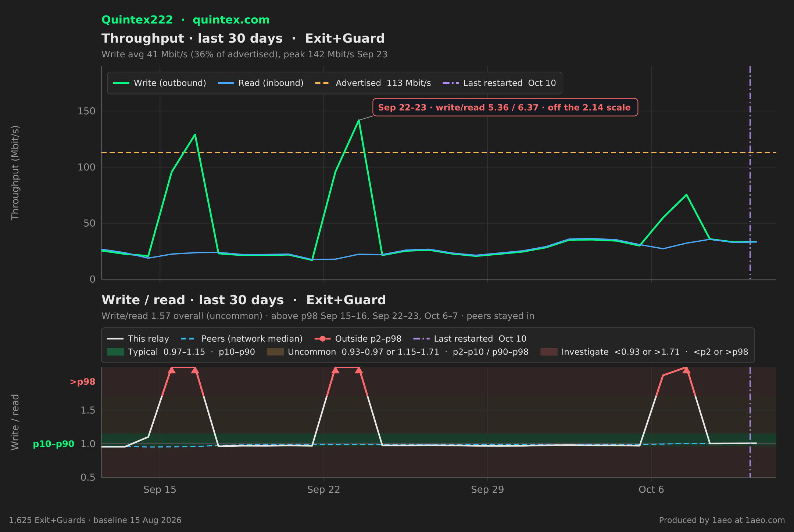Click the Uncommon brown color swatch
Image resolution: width=794 pixels, height=532 pixels.
tap(275, 352)
